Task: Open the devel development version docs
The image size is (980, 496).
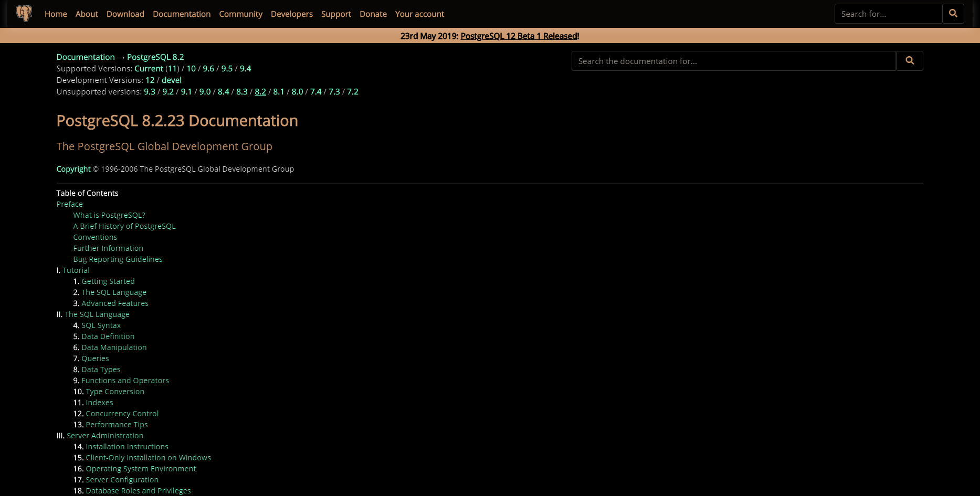Action: coord(172,80)
